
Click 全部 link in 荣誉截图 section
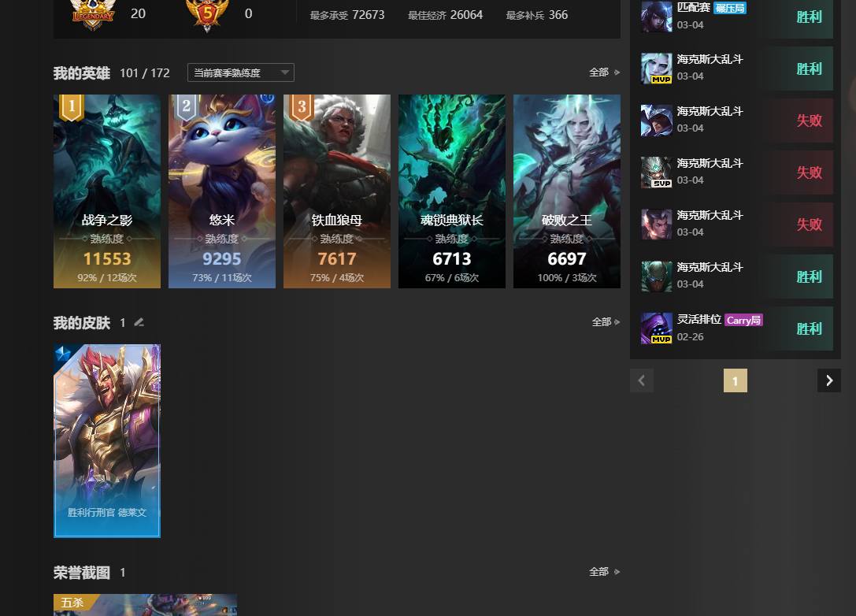click(x=604, y=572)
